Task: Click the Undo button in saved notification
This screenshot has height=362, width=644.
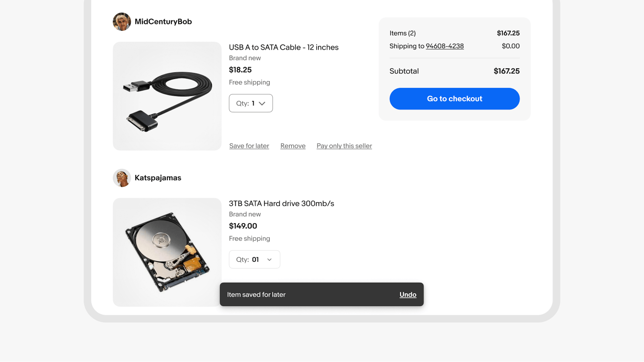Action: [x=407, y=294]
